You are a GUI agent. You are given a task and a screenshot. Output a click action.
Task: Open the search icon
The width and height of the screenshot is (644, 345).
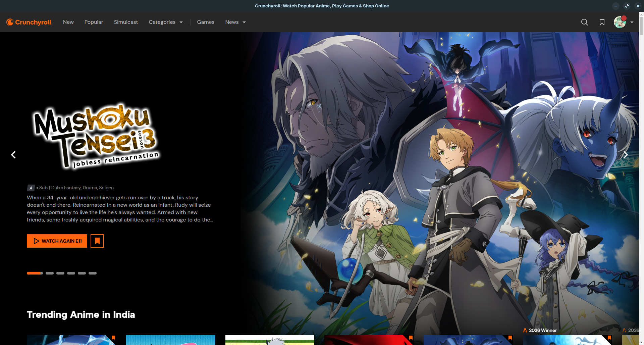click(x=585, y=22)
